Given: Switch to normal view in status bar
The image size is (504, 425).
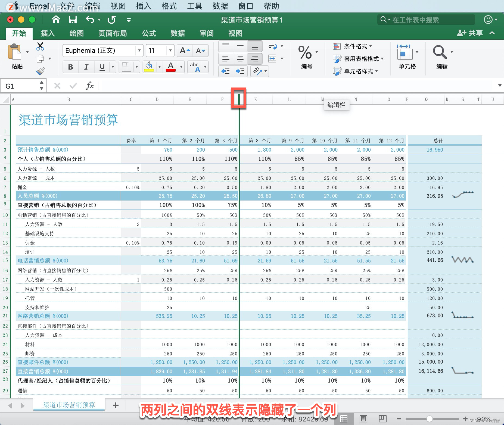Looking at the screenshot, I should click(344, 419).
